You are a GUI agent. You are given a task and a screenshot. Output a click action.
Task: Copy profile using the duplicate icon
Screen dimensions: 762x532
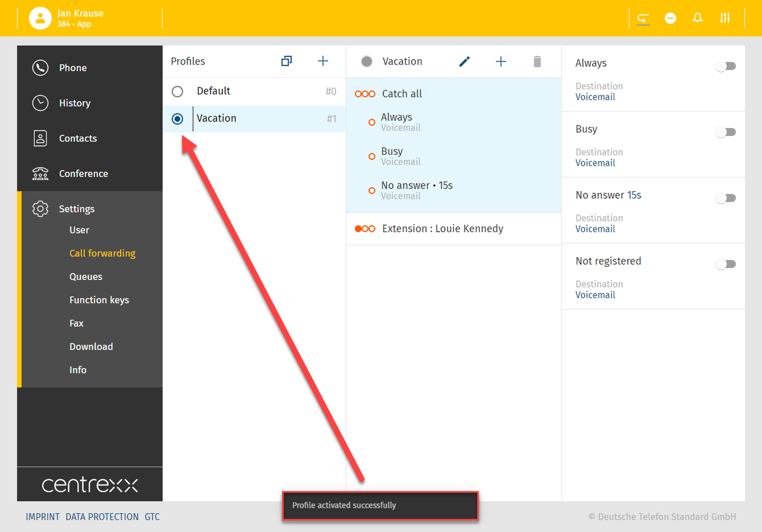coord(287,61)
